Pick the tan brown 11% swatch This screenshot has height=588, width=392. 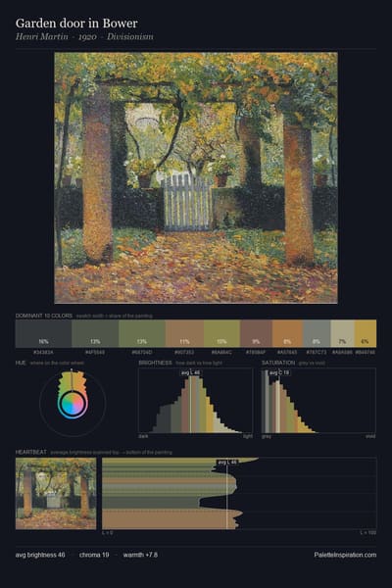pos(184,333)
